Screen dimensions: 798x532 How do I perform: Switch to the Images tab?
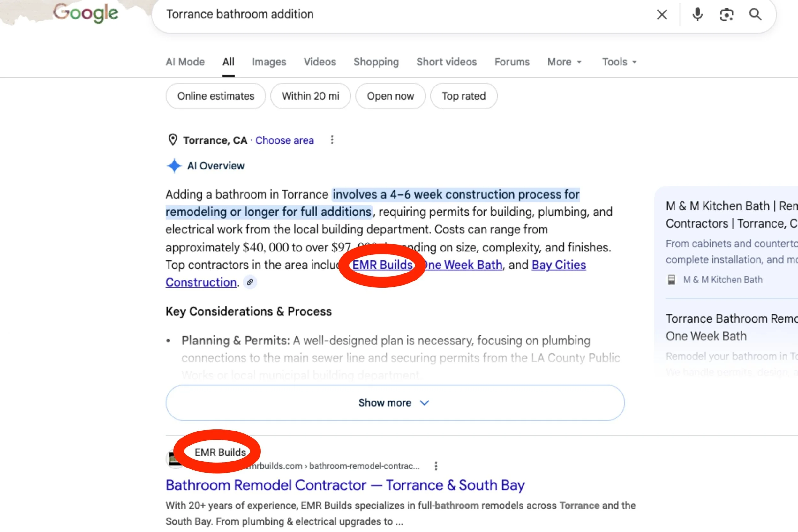coord(269,62)
